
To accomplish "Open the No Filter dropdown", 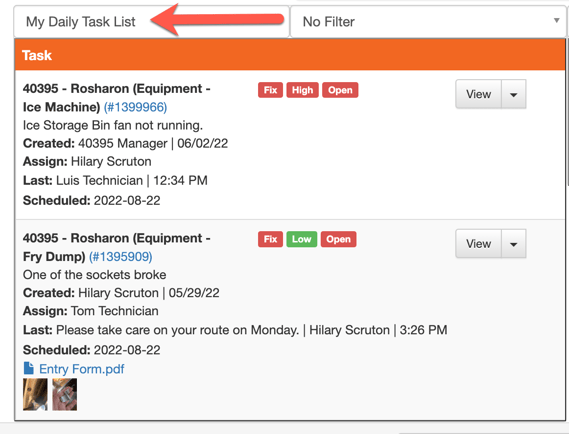I will [x=428, y=22].
